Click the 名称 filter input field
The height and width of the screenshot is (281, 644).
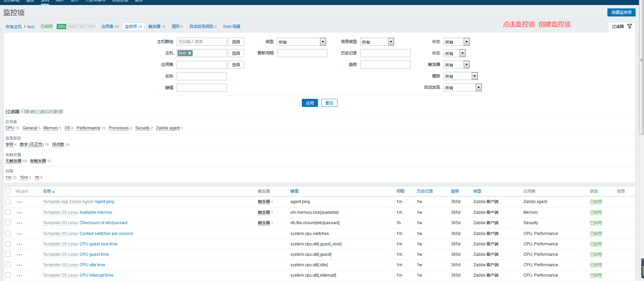202,76
